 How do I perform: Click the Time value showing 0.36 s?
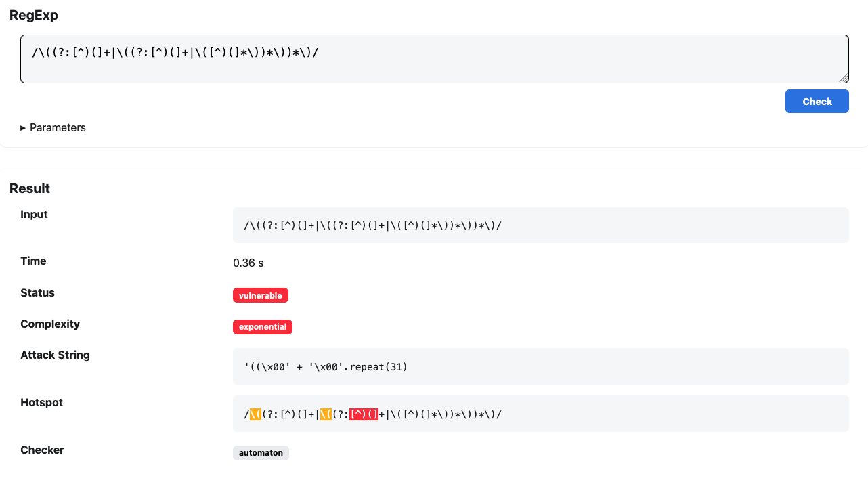(x=248, y=263)
